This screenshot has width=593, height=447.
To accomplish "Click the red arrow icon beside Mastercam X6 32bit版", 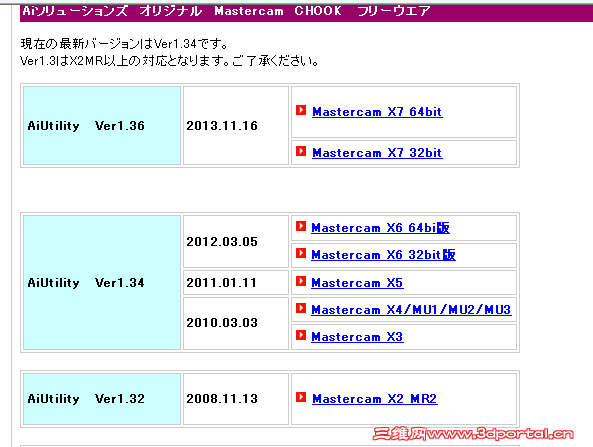I will click(x=301, y=253).
